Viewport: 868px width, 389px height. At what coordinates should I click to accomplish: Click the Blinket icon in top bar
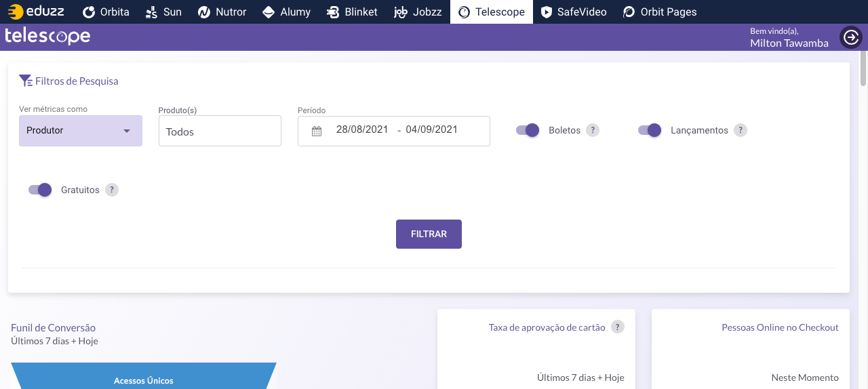pyautogui.click(x=332, y=12)
